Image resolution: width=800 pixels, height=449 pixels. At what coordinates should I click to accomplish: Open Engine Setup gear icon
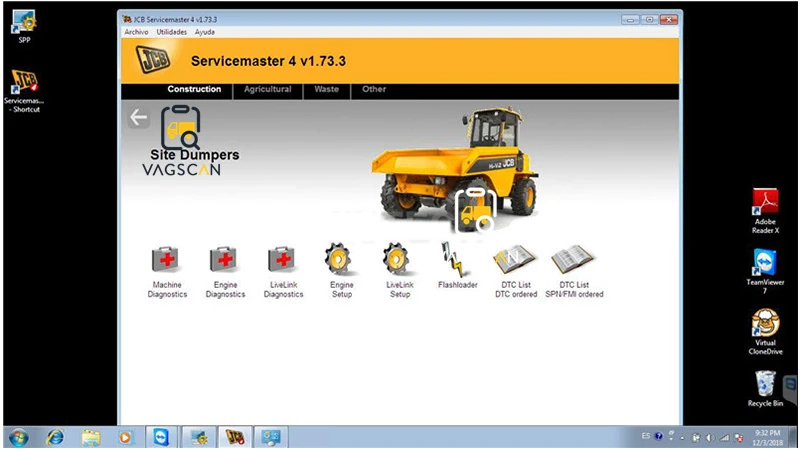[x=341, y=259]
